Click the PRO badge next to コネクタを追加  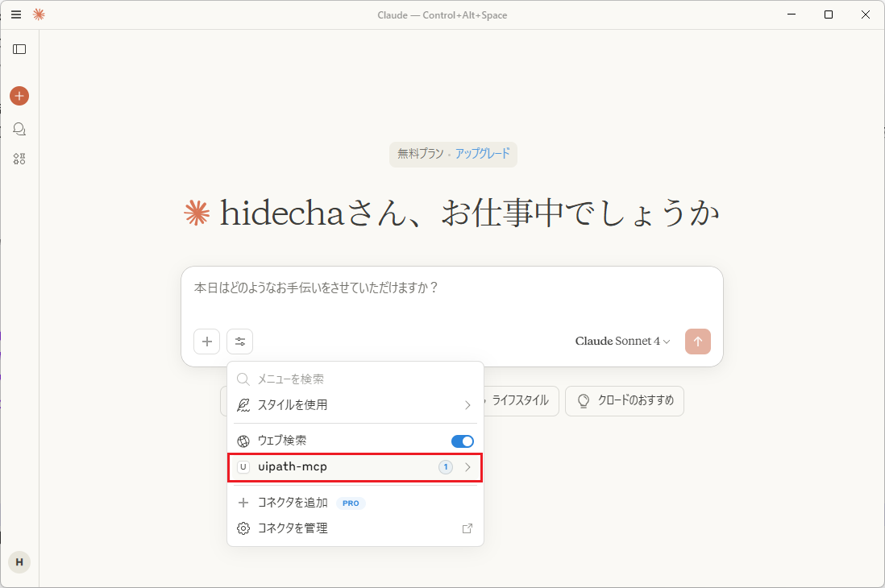351,503
